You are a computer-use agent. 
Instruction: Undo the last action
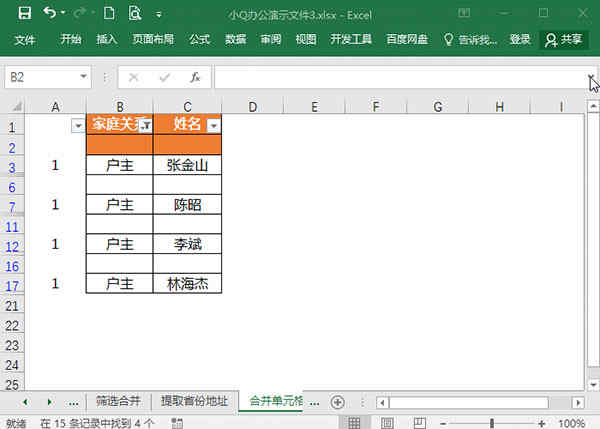point(50,13)
